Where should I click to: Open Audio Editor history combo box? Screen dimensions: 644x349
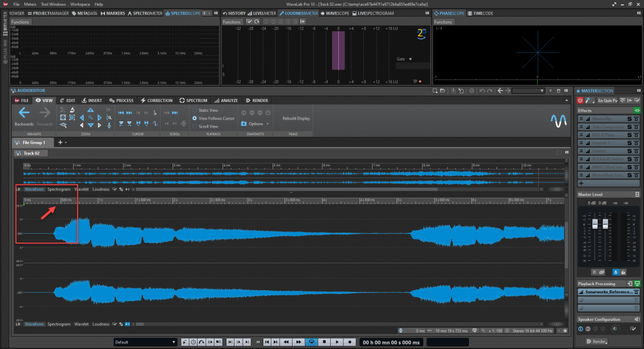click(x=528, y=91)
